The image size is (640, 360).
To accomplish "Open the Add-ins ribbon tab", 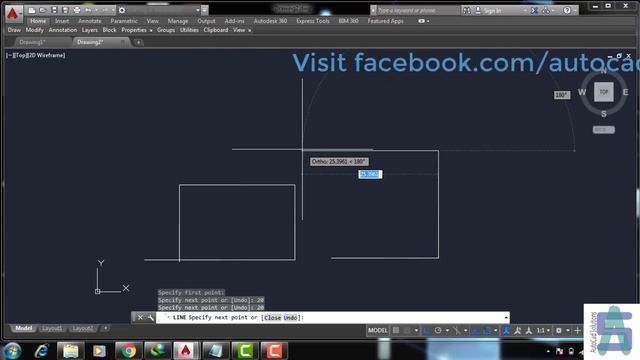I will [234, 21].
